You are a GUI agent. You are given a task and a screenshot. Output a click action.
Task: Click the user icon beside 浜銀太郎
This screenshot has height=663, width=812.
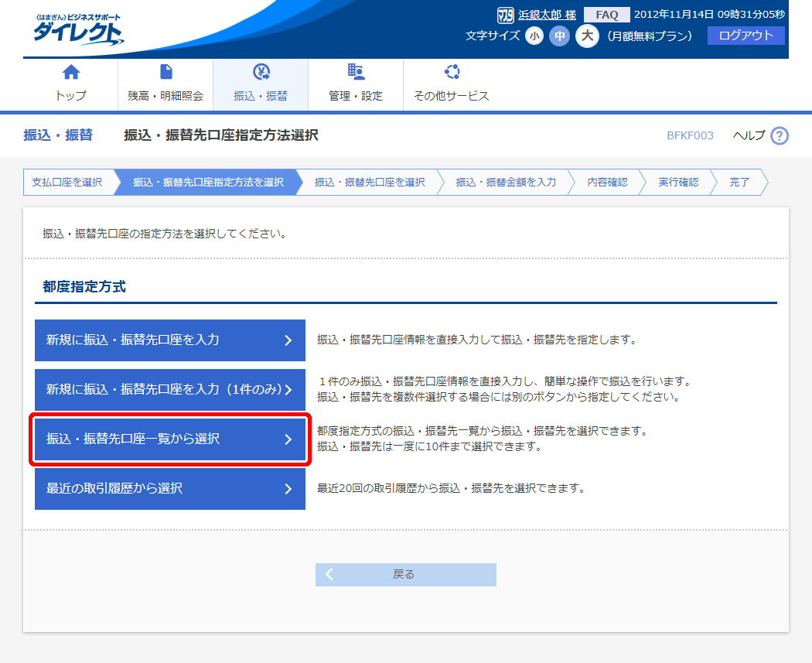(505, 15)
